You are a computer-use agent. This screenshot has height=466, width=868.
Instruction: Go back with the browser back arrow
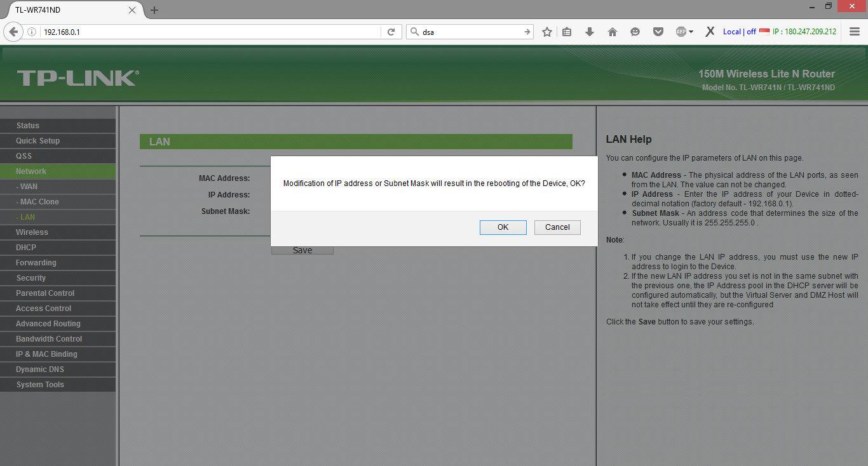tap(13, 32)
